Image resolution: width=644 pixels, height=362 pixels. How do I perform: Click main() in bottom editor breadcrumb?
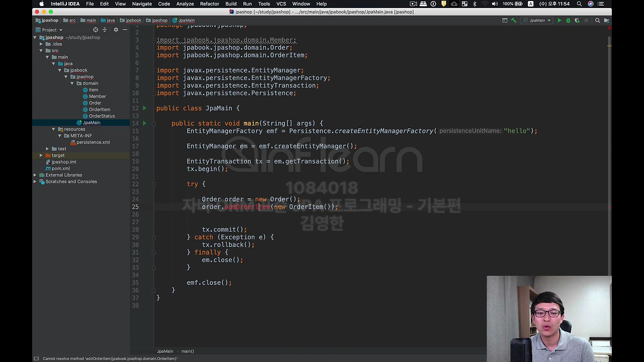[188, 351]
